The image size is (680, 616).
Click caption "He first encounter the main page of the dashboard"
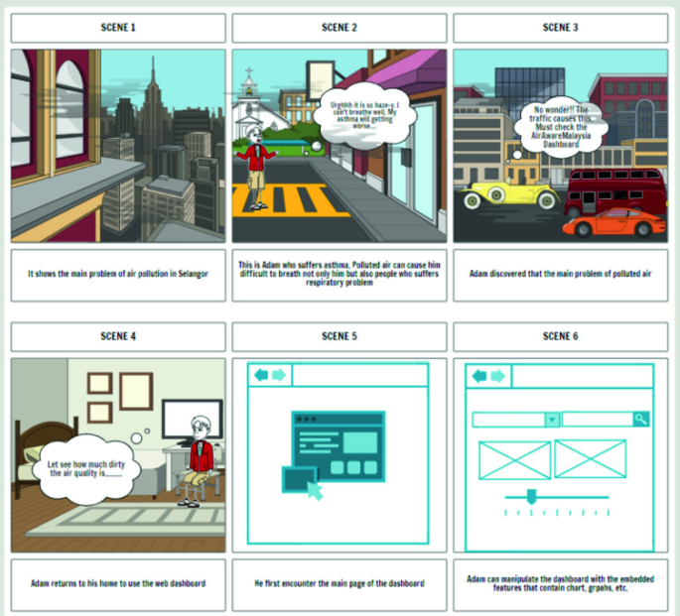[x=340, y=583]
